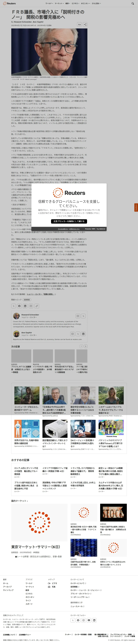Open カムチャツカ半島の火山 recommended article
Screen dimensions: 138x644
[111, 486]
